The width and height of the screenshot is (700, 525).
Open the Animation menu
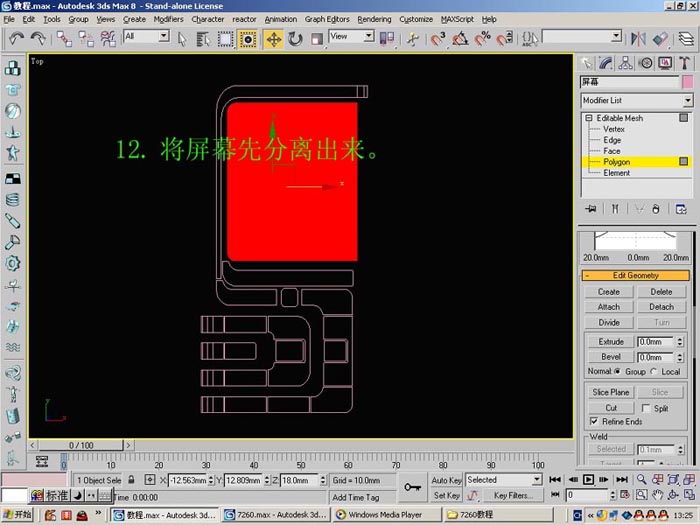[280, 19]
